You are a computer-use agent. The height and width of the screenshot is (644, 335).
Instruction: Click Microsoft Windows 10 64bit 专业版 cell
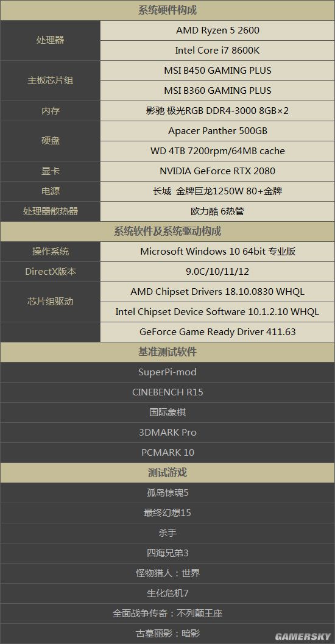(x=217, y=252)
